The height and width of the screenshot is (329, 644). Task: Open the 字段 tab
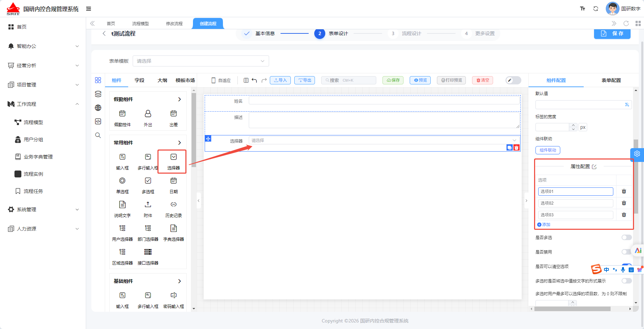click(140, 80)
